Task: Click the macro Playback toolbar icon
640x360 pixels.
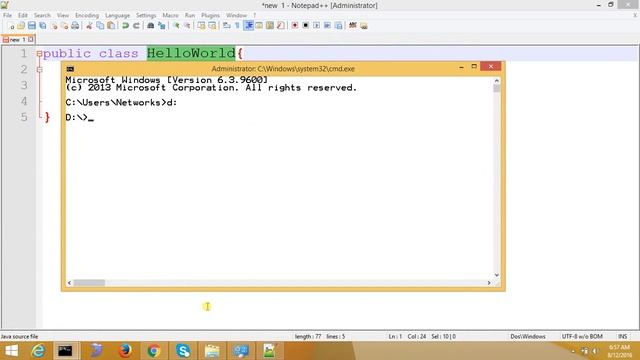Action: click(316, 26)
